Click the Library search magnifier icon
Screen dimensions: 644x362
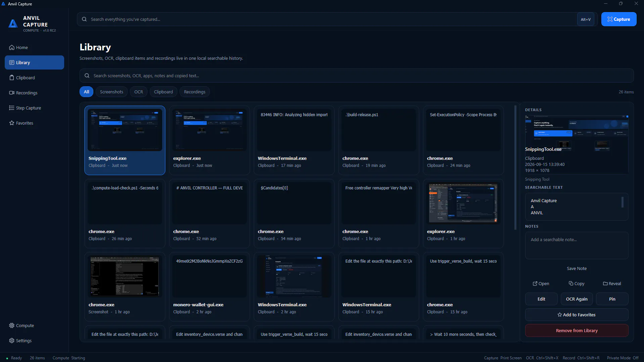tap(87, 76)
